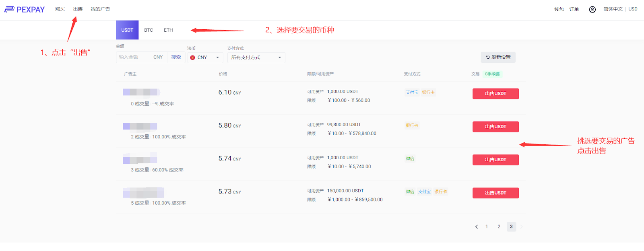The height and width of the screenshot is (251, 644).
Task: Click the 刷新设置 refresh settings button
Action: 498,57
